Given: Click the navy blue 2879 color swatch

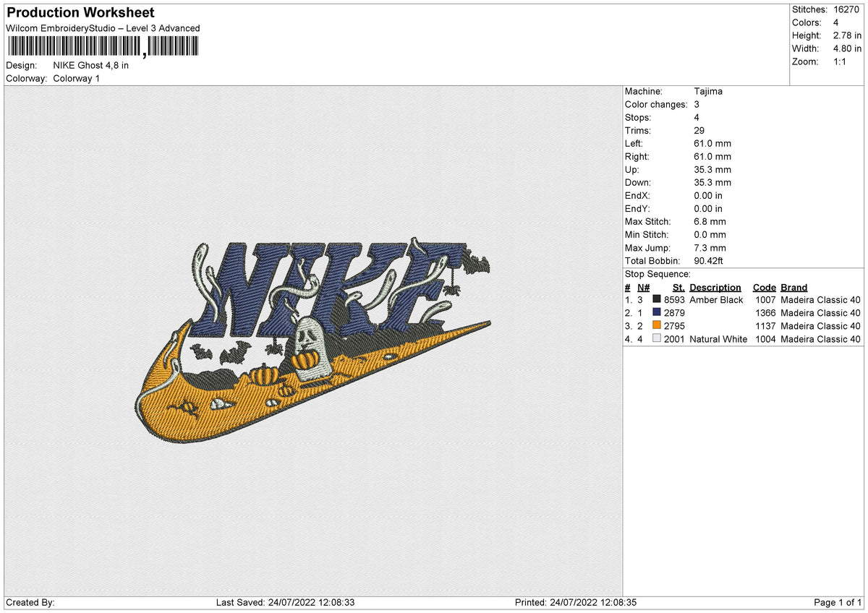Looking at the screenshot, I should pos(657,313).
